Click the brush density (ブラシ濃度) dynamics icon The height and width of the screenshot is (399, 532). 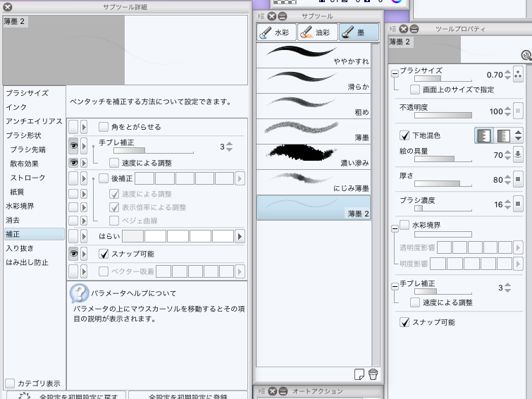[518, 204]
